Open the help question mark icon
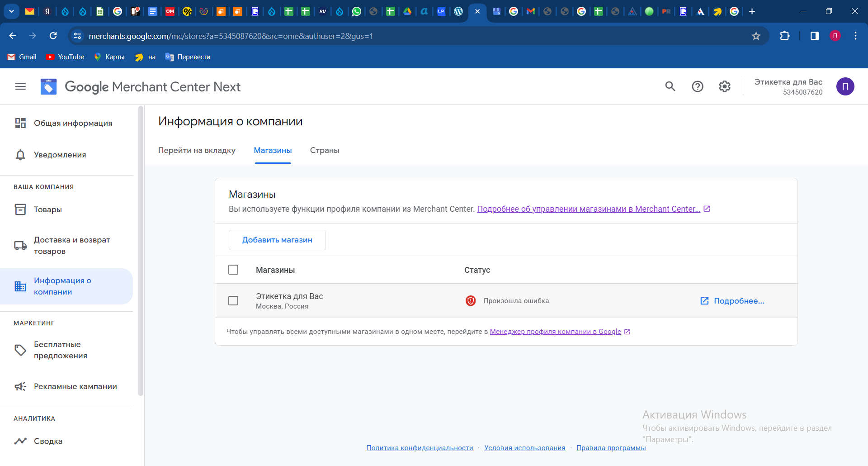868x466 pixels. point(698,86)
